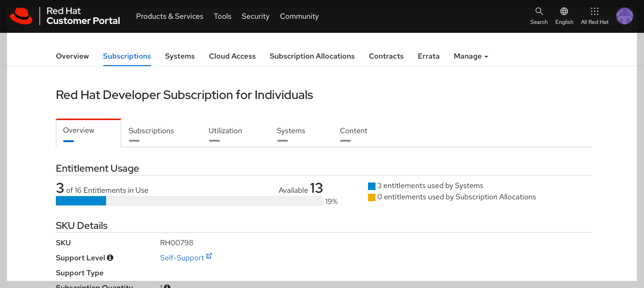644x288 pixels.
Task: Navigate to Cloud Access page
Action: [232, 56]
